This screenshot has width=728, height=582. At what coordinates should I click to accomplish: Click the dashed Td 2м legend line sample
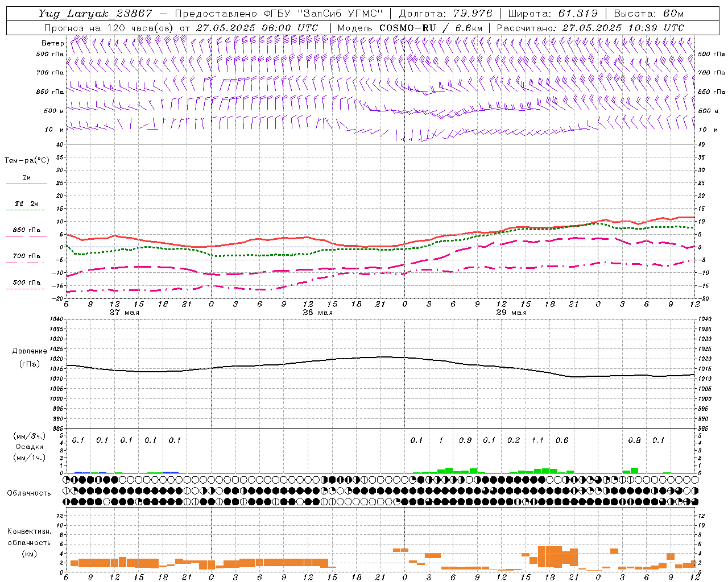pos(25,210)
